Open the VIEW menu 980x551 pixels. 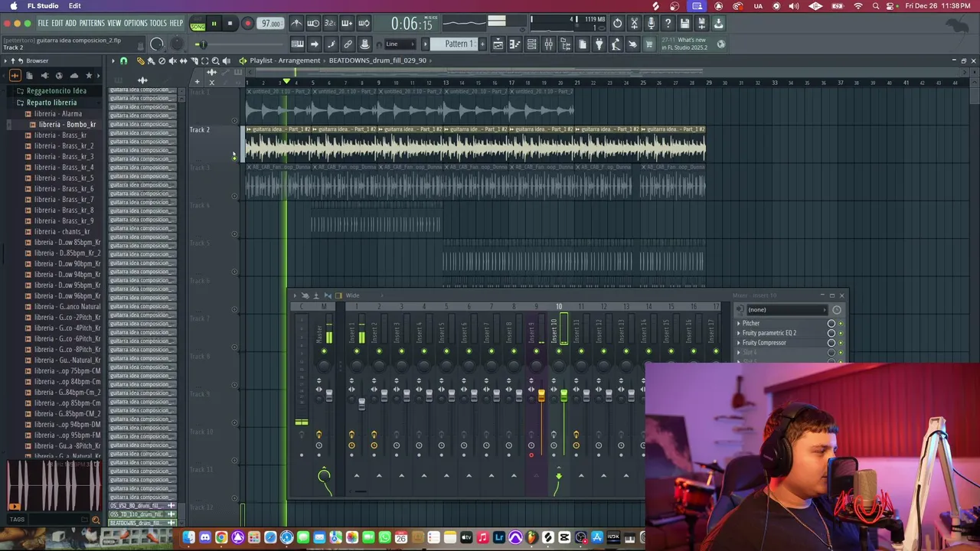(x=114, y=23)
